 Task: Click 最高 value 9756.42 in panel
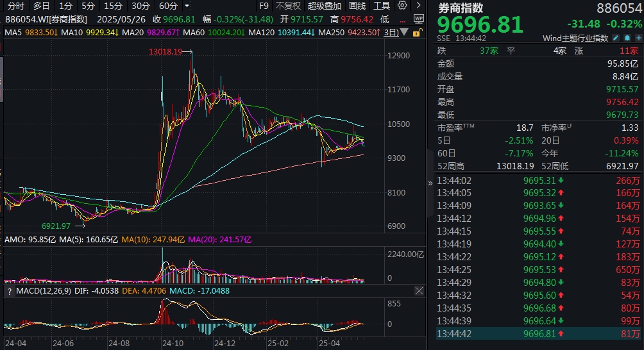(622, 102)
